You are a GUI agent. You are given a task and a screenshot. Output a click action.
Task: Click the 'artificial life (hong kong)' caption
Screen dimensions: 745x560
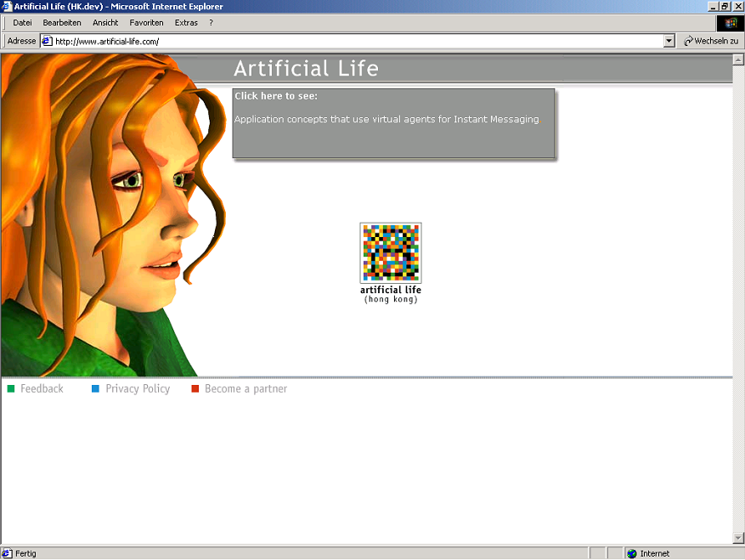391,294
